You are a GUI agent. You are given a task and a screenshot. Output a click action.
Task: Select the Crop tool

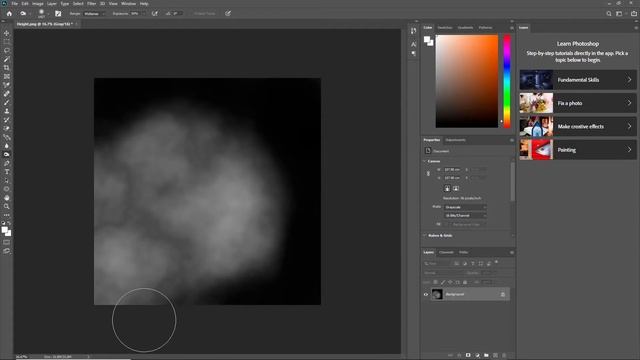tap(7, 68)
